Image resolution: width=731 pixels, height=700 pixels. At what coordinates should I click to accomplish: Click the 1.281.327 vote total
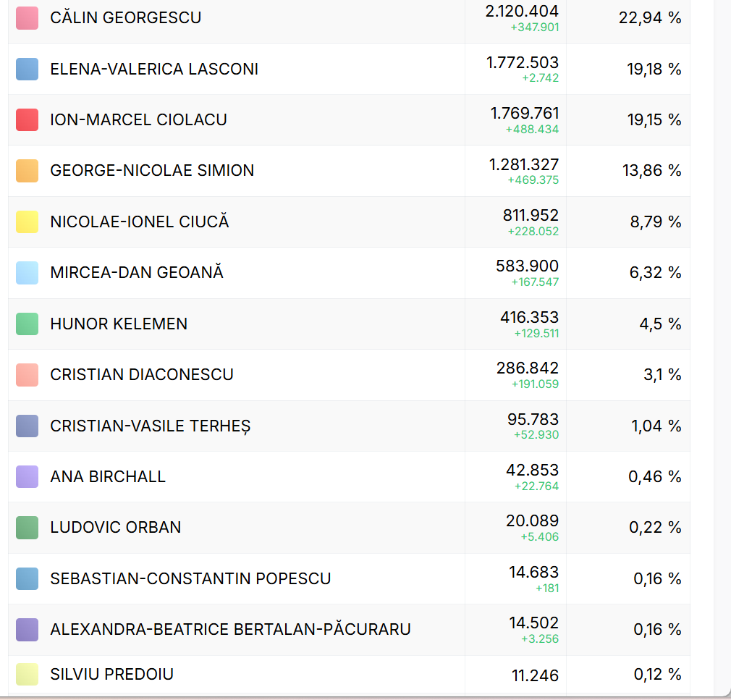click(524, 164)
